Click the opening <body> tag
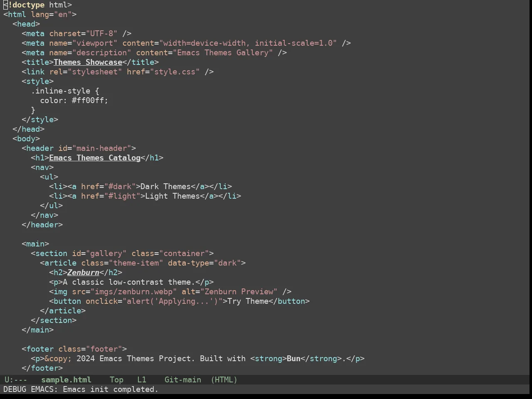532x399 pixels. [x=26, y=139]
